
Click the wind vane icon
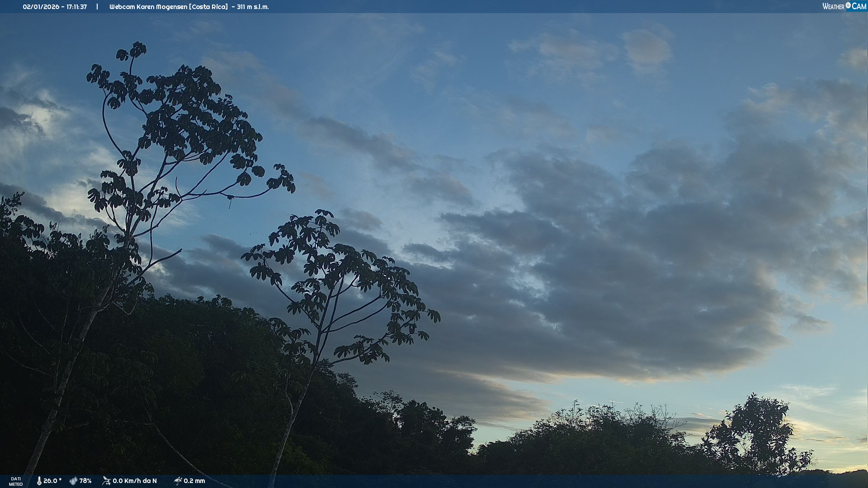[106, 481]
